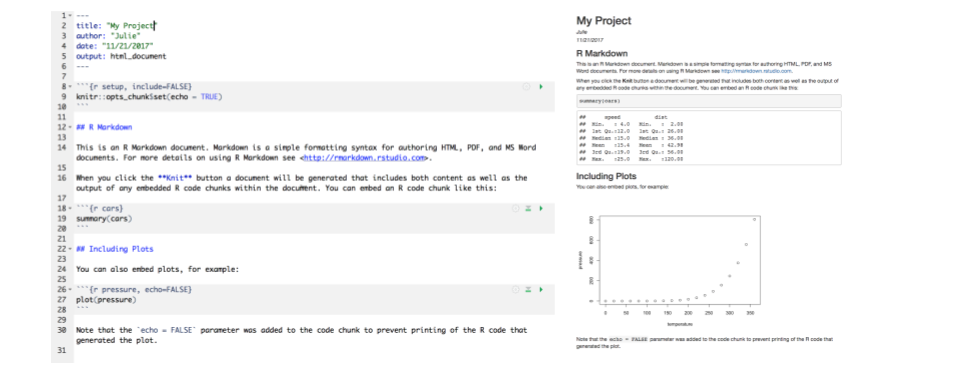Collapse the R Markdown section arrow at line 12
Screen dimensions: 960x384
(71, 127)
